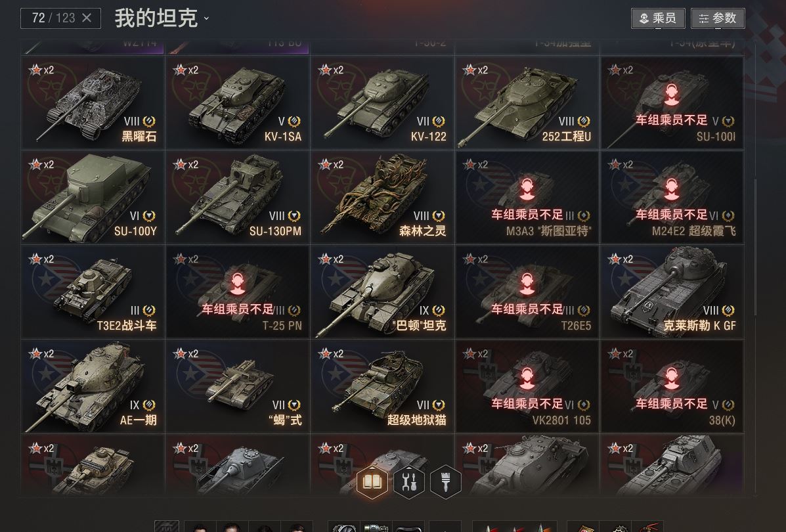Image resolution: width=786 pixels, height=532 pixels.
Task: Select the "巴顿"坦克 tier IX tank
Action: pyautogui.click(x=382, y=292)
